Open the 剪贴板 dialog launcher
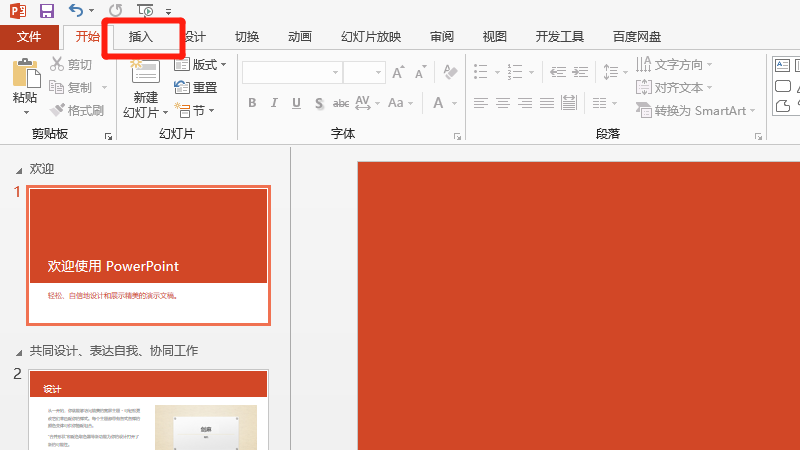The width and height of the screenshot is (800, 450). point(108,136)
